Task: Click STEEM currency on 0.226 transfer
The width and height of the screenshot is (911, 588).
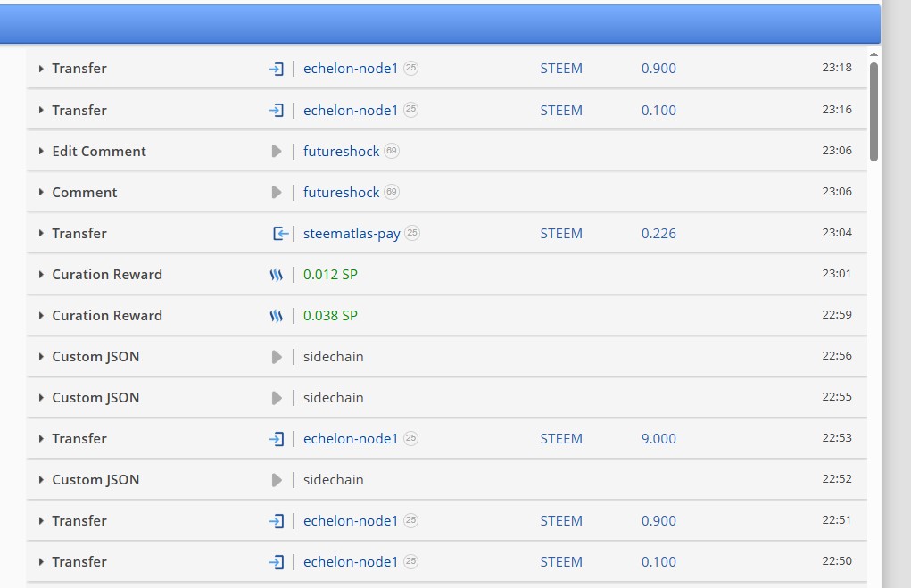Action: 561,234
